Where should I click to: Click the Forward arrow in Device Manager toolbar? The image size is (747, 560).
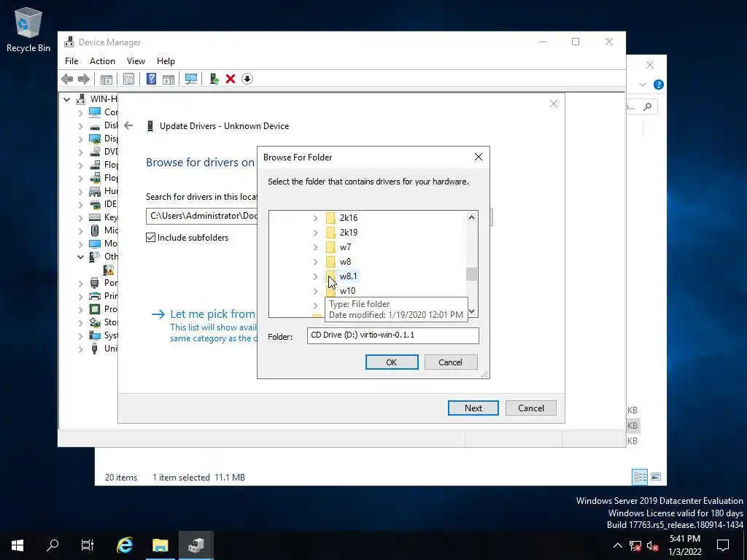tap(83, 79)
